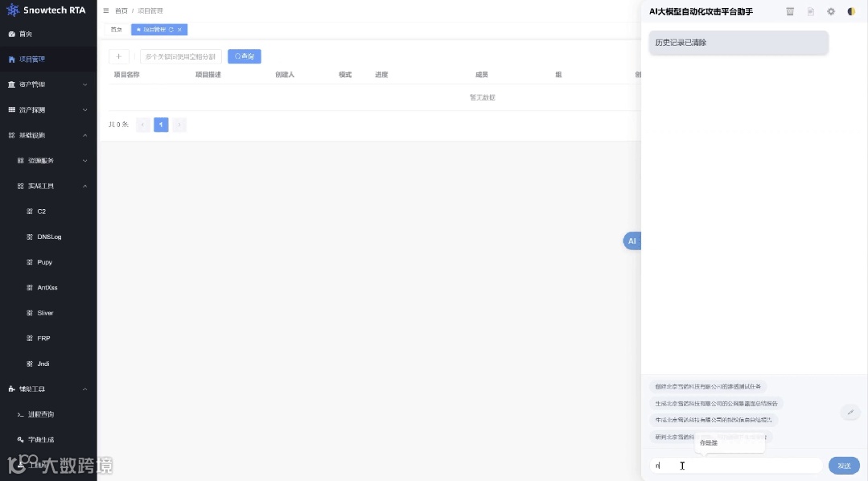This screenshot has height=481, width=868.
Task: Collapse the 辅助工具 sidebar group
Action: click(48, 389)
